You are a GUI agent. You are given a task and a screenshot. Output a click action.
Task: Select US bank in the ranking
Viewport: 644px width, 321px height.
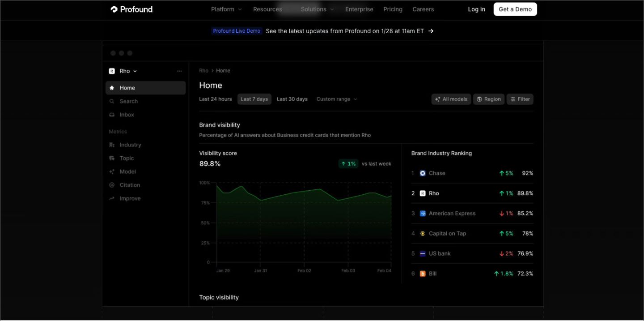point(472,253)
